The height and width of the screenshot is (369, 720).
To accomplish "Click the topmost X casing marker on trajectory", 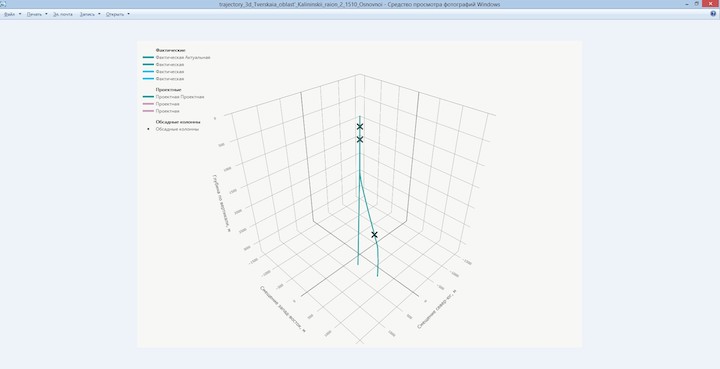I will click(x=360, y=126).
